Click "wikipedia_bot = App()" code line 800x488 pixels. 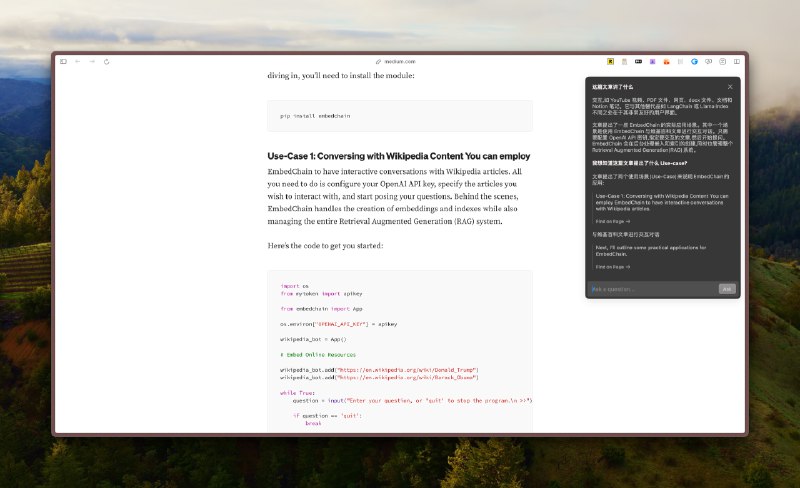[x=313, y=339]
